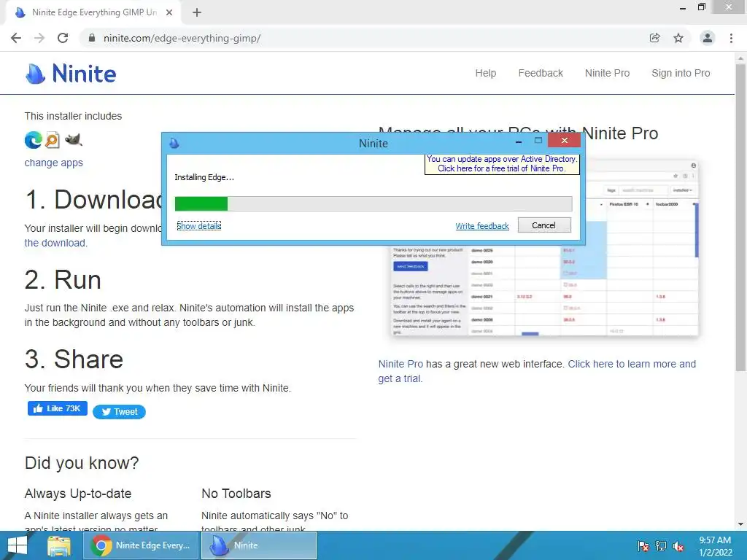Image resolution: width=747 pixels, height=560 pixels.
Task: Click the GIMP app icon
Action: coord(74,139)
